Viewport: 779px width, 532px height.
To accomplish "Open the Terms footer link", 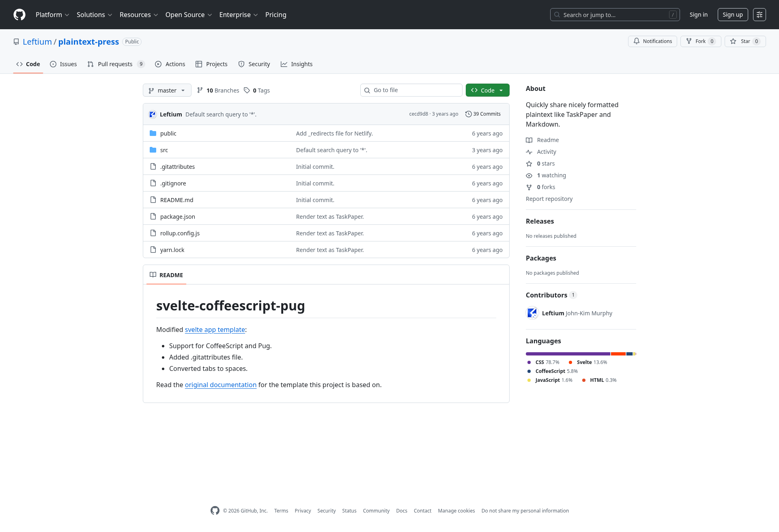I will tap(281, 511).
